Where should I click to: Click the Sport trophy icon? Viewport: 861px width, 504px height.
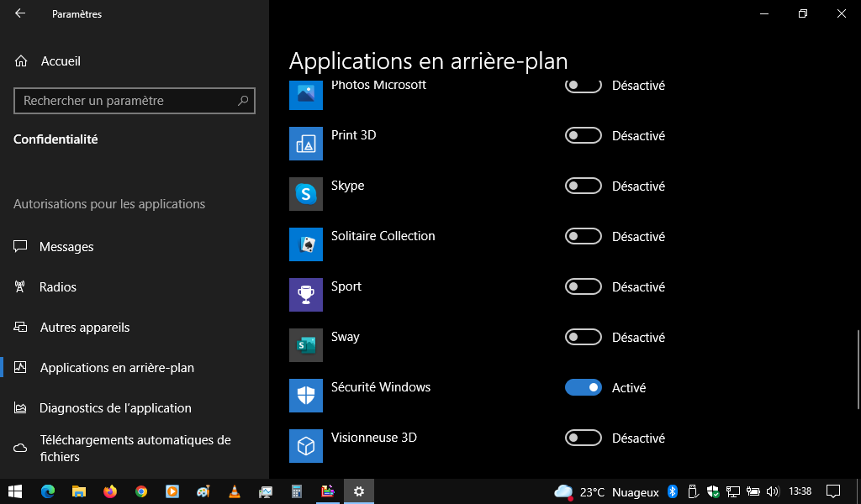(305, 295)
